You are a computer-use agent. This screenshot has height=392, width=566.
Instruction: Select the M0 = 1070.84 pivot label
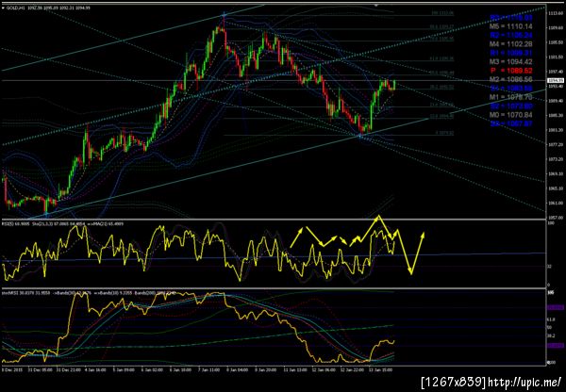tap(510, 115)
